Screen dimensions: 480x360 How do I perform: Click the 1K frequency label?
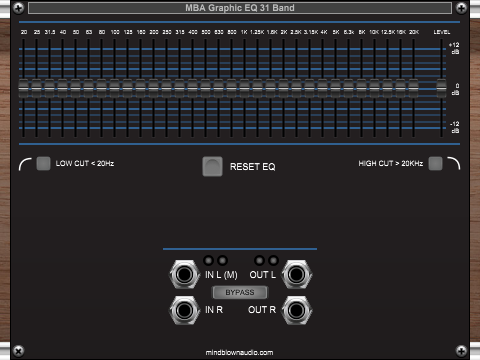pyautogui.click(x=244, y=32)
